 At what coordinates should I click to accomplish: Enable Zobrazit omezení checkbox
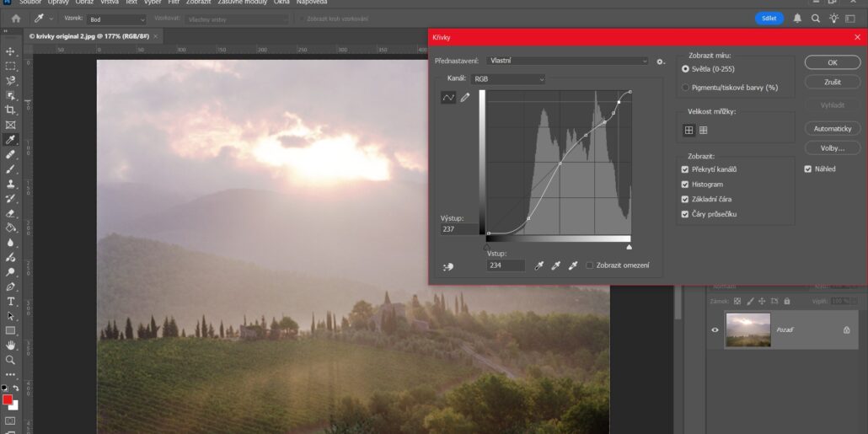coord(590,265)
